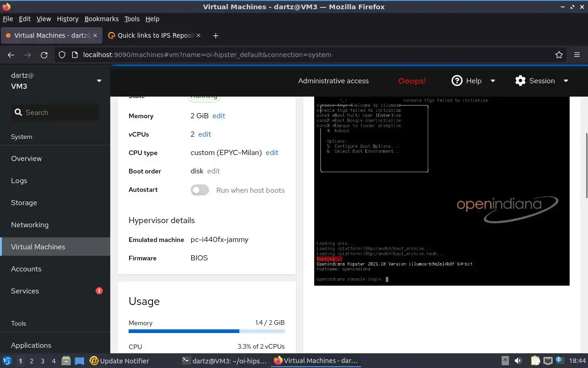
Task: Bookmark this page with the star icon
Action: [x=559, y=55]
